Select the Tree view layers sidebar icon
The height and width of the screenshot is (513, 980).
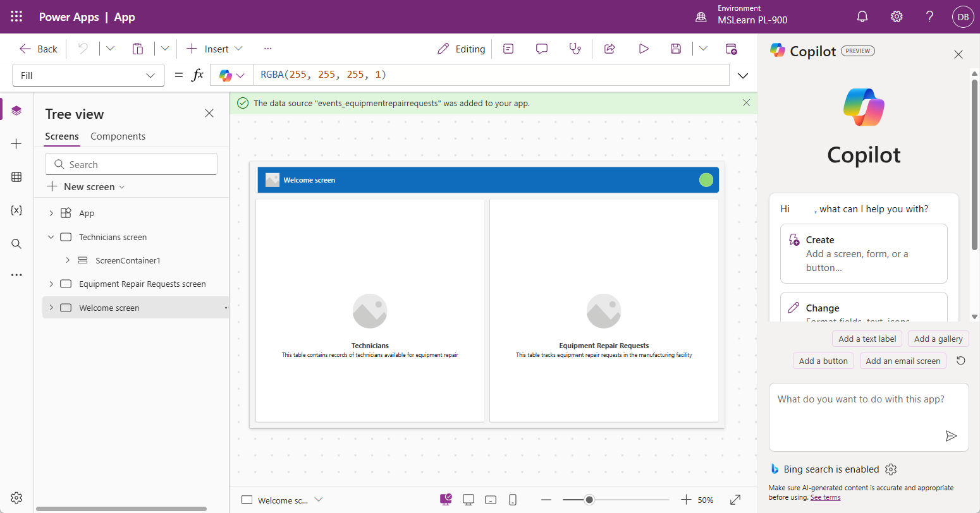coord(16,111)
